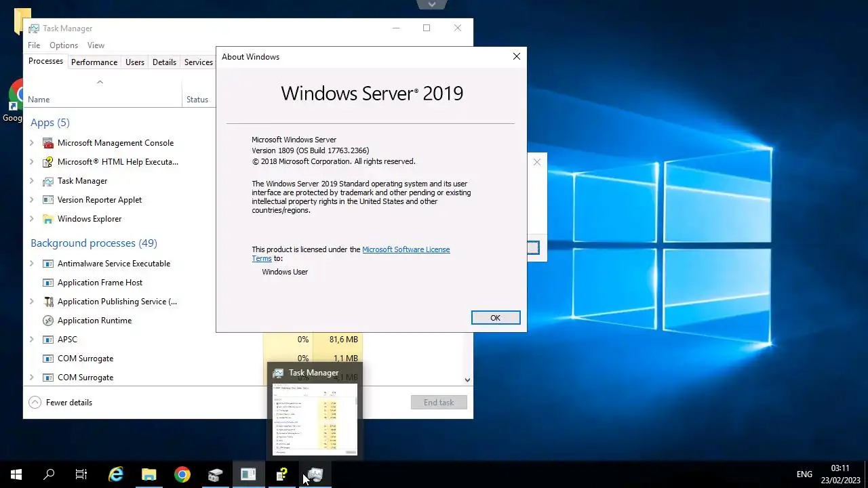The height and width of the screenshot is (488, 868).
Task: Select the Processes tab
Action: (45, 61)
